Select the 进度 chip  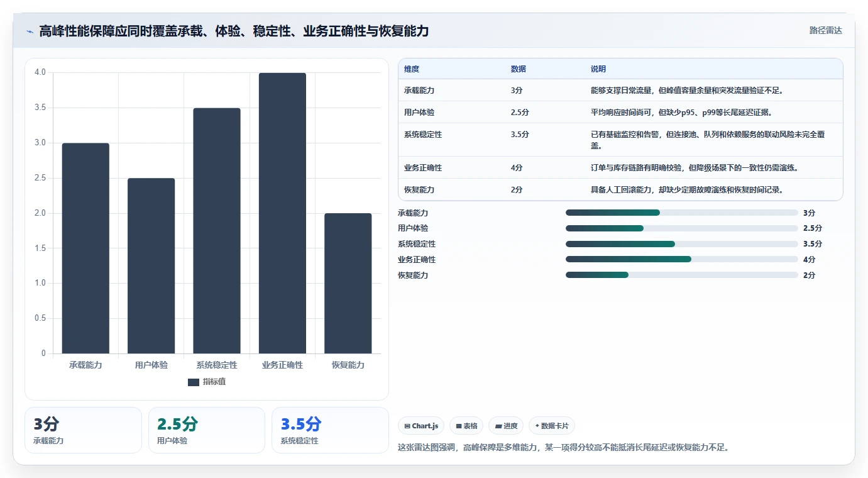(x=506, y=426)
